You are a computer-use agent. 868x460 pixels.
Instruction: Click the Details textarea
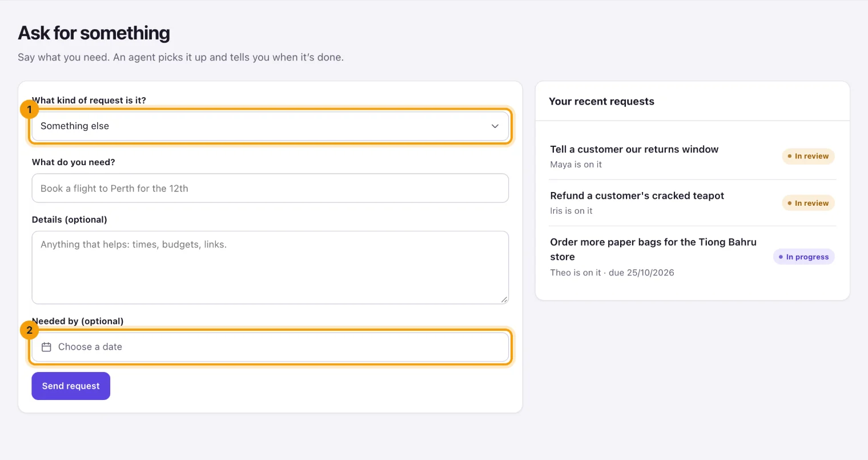point(270,267)
